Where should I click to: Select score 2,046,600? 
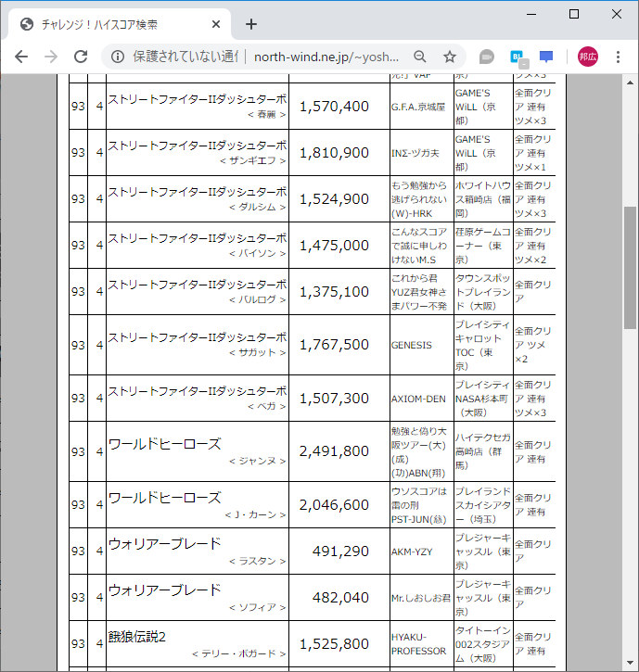coord(334,504)
